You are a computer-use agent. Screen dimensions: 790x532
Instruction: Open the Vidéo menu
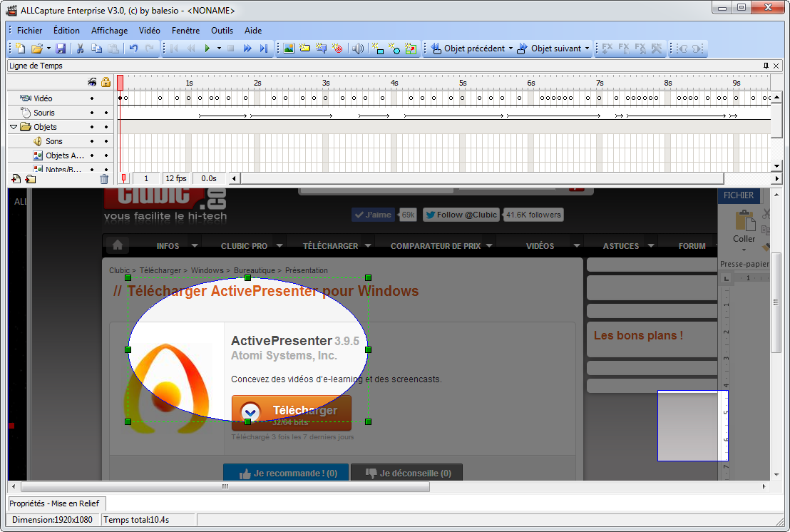[150, 30]
